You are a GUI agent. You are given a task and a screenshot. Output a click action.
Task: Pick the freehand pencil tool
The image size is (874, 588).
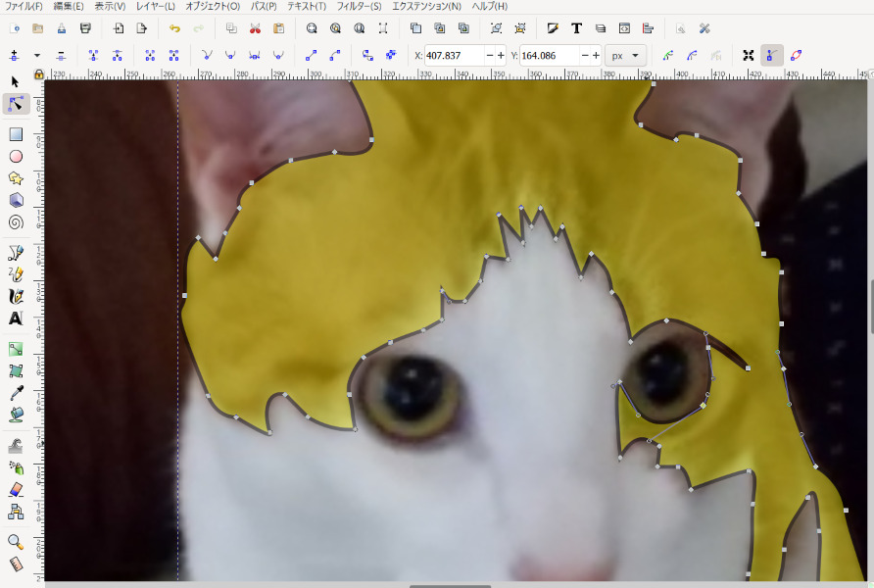click(x=16, y=274)
